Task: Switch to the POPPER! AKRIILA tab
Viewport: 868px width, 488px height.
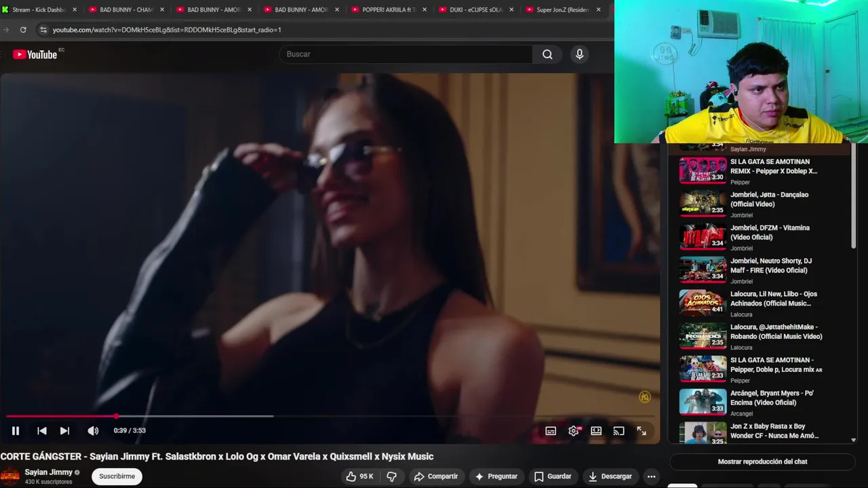Action: coord(388,9)
